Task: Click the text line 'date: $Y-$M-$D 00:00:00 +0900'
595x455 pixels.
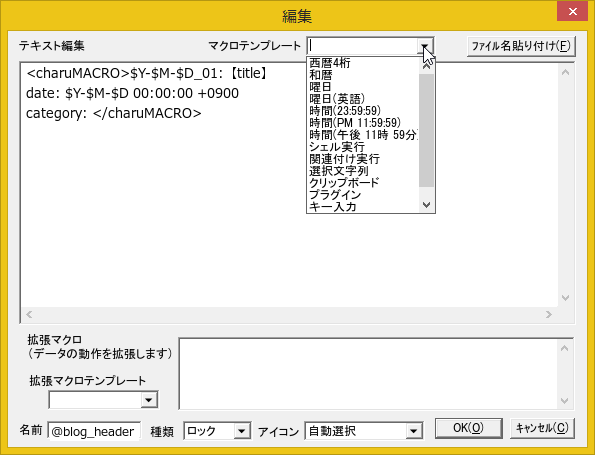Action: 132,93
